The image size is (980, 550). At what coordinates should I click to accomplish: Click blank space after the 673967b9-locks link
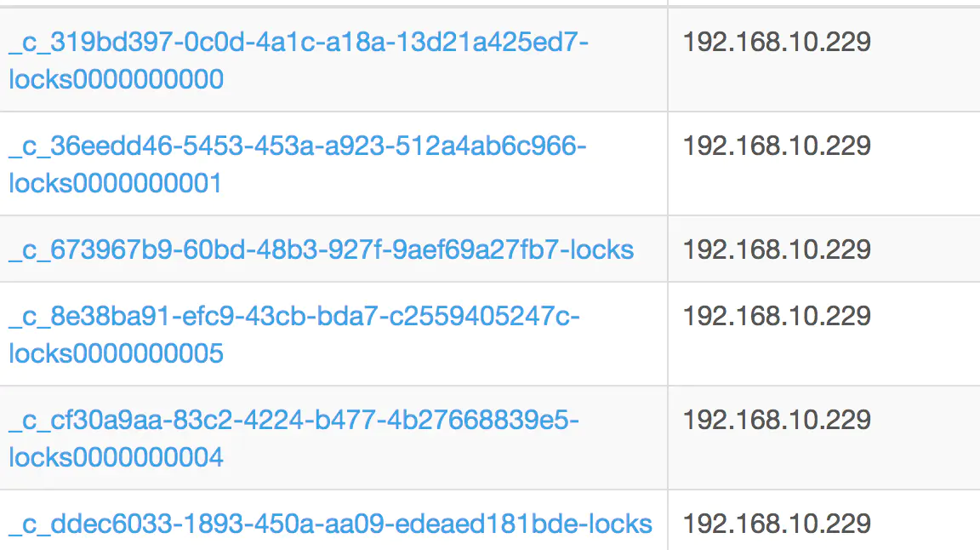[651, 250]
